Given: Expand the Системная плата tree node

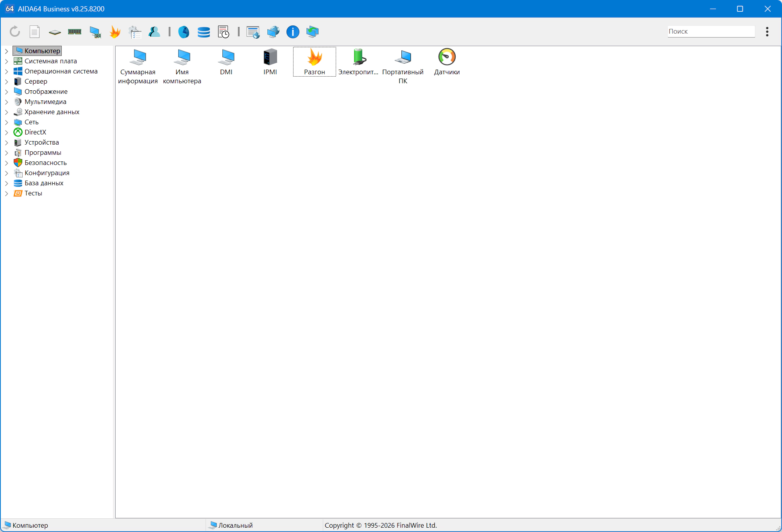Looking at the screenshot, I should 7,61.
